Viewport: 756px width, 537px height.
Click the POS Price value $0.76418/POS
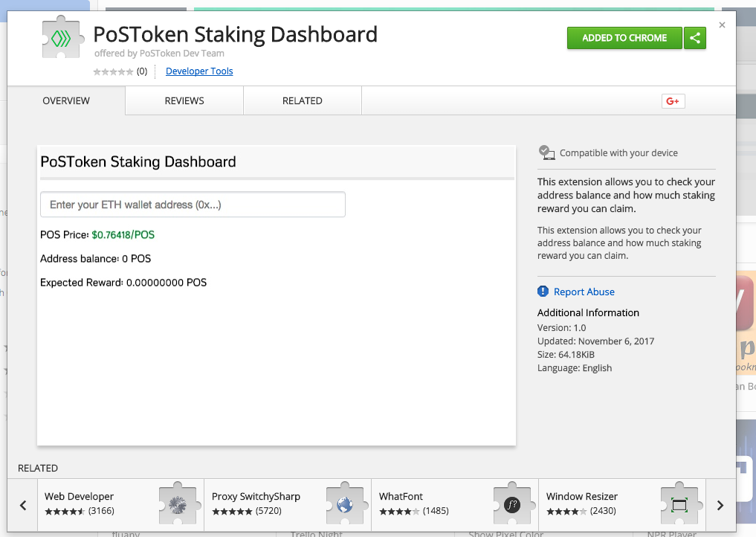123,235
